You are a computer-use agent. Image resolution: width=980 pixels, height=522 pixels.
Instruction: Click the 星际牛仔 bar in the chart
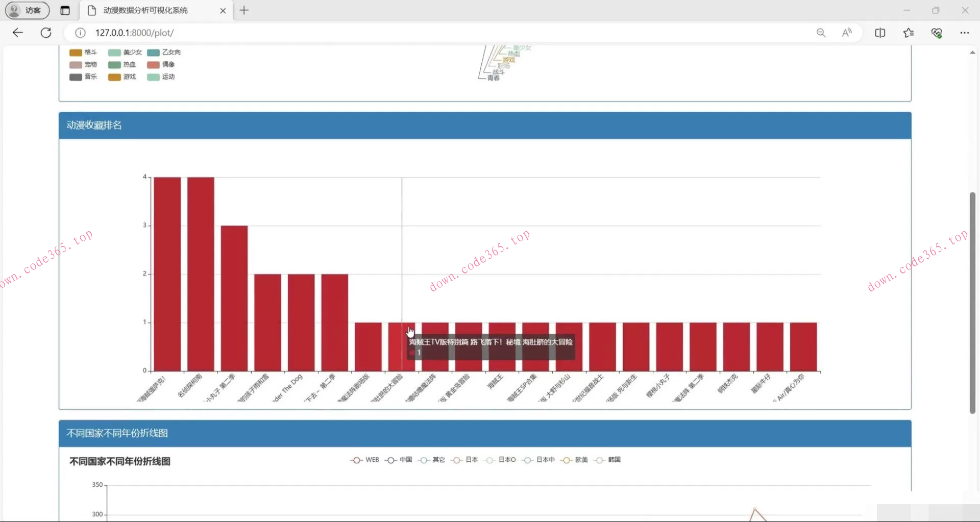coord(770,347)
